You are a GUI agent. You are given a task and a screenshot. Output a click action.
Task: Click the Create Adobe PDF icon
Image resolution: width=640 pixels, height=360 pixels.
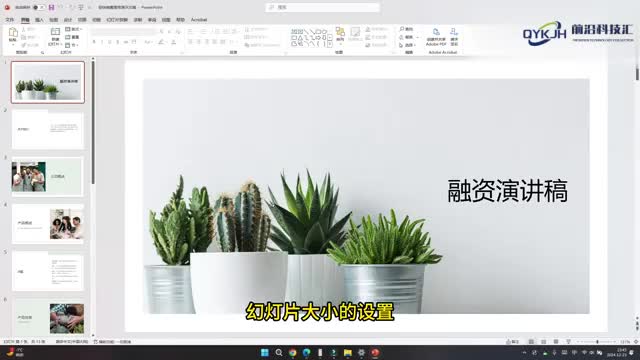point(436,33)
